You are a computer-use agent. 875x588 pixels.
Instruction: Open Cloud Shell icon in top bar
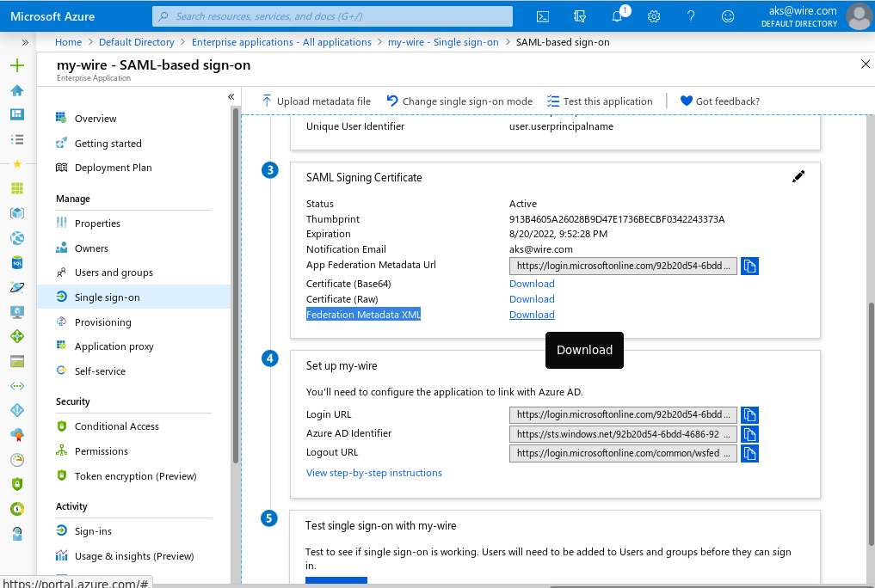click(x=542, y=16)
